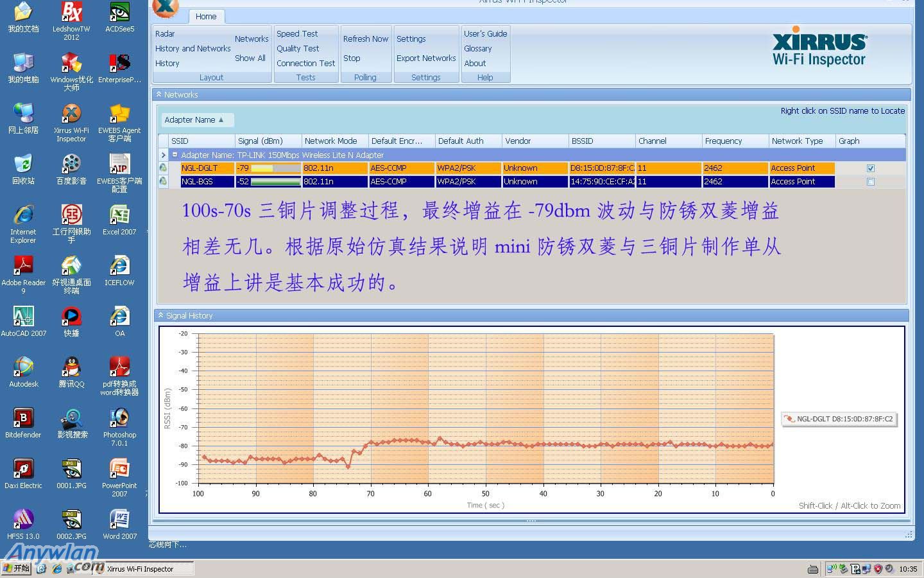The image size is (924, 578).
Task: Launch AutoCAD 2007 desktop shortcut
Action: [x=23, y=322]
